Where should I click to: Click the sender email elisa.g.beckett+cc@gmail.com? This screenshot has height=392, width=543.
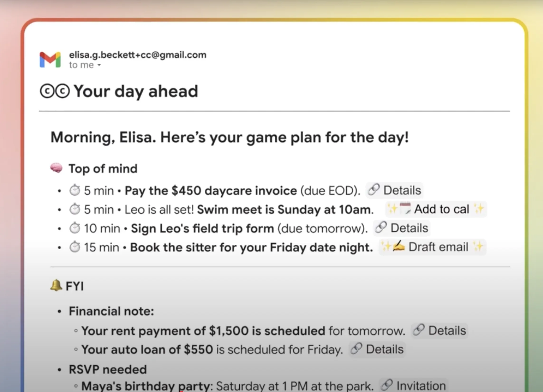point(138,55)
